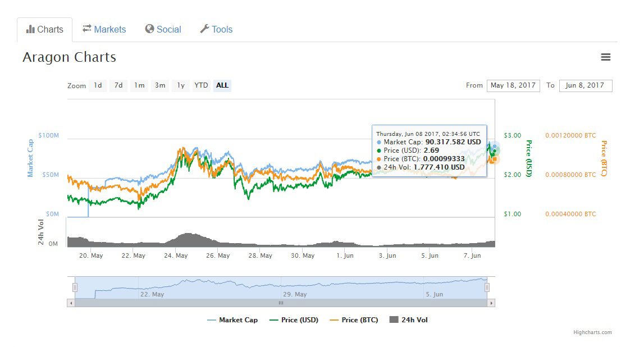Click the wrench icon beside Tools
Viewport: 644px width, 347px height.
[x=204, y=29]
